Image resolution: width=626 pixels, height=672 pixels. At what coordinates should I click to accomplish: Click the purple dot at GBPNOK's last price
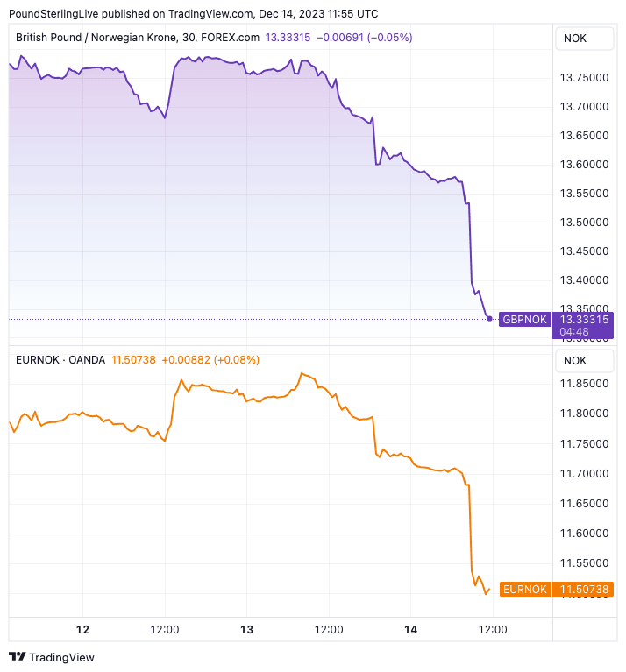pos(489,319)
